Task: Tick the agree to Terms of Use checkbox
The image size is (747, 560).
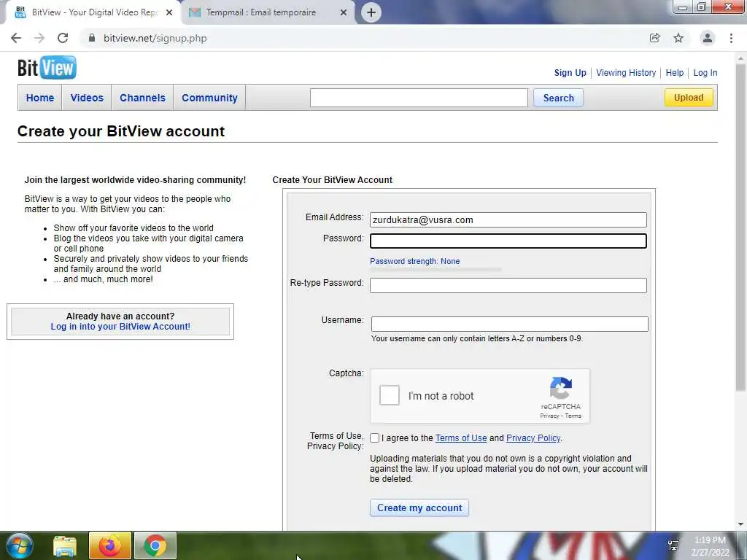Action: pos(374,438)
